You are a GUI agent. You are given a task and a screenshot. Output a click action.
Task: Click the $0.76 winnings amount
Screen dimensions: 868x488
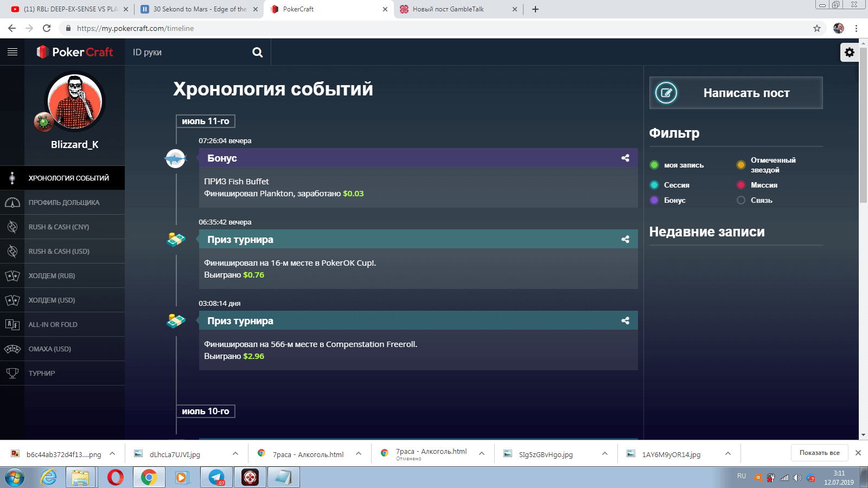click(x=253, y=275)
